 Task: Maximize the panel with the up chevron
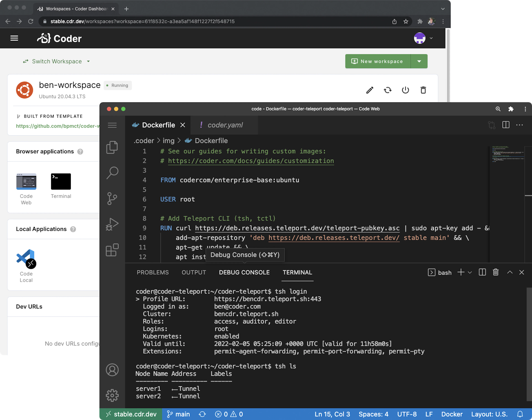point(510,272)
